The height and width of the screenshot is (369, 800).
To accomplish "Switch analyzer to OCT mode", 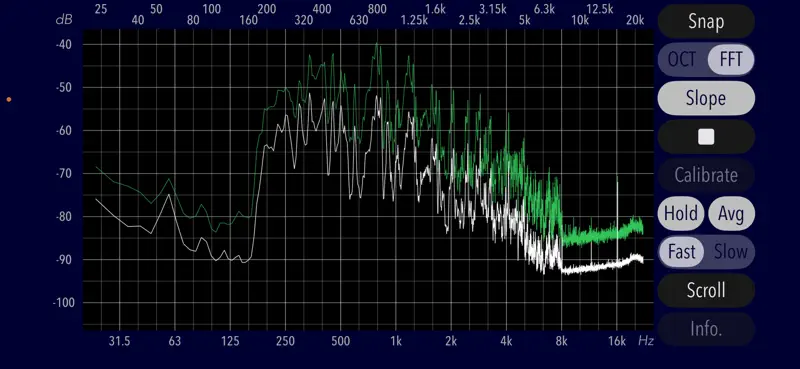I will coord(682,60).
